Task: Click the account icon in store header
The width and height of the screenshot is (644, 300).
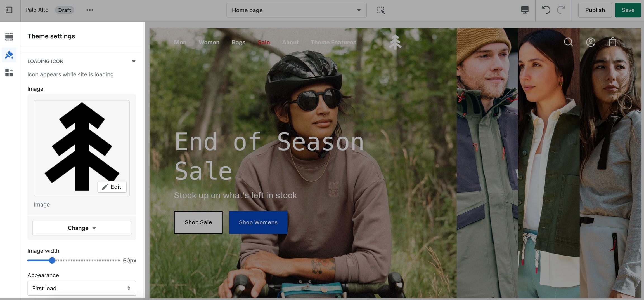Action: (x=590, y=42)
